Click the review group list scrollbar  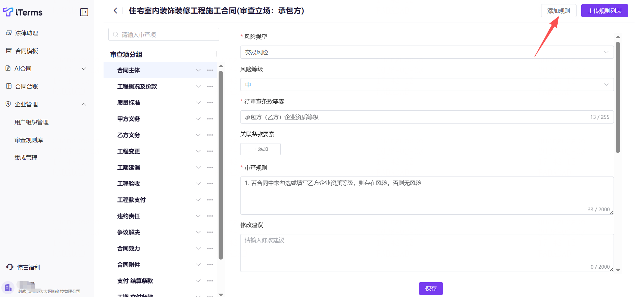pos(221,165)
